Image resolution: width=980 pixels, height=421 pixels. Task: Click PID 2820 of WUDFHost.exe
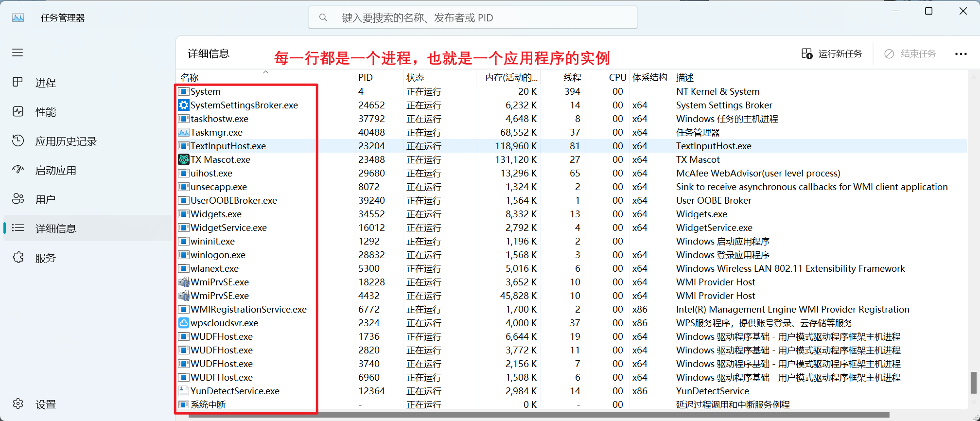tap(369, 350)
